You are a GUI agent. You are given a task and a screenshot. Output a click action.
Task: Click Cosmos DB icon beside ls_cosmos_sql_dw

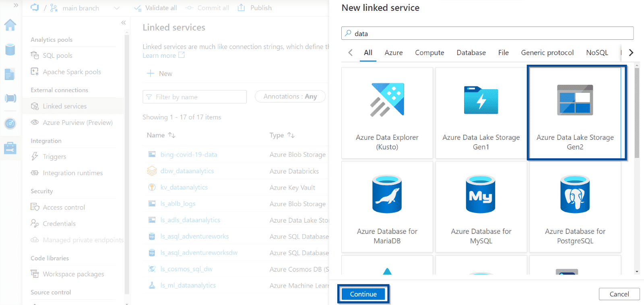pyautogui.click(x=152, y=269)
